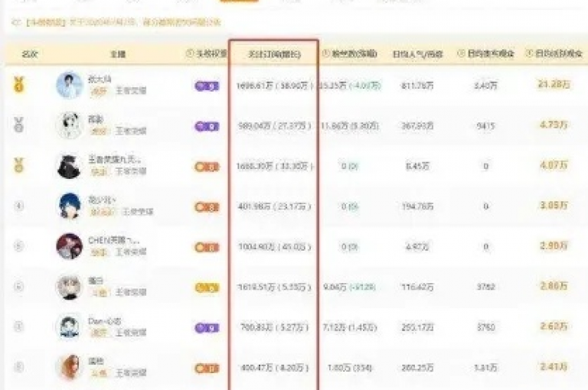Select the daily popularity value 116.42万
Viewport: 588px width, 390px height.
(417, 288)
